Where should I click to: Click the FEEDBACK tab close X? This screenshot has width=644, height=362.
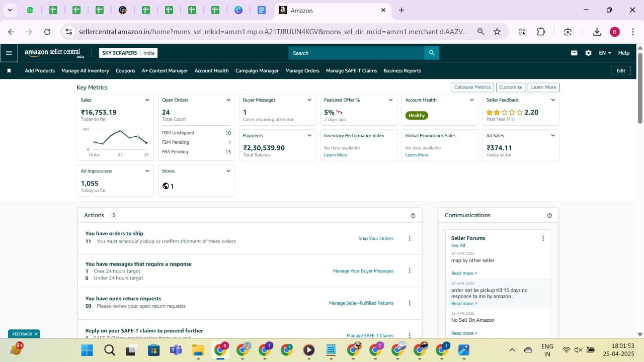[x=36, y=334]
